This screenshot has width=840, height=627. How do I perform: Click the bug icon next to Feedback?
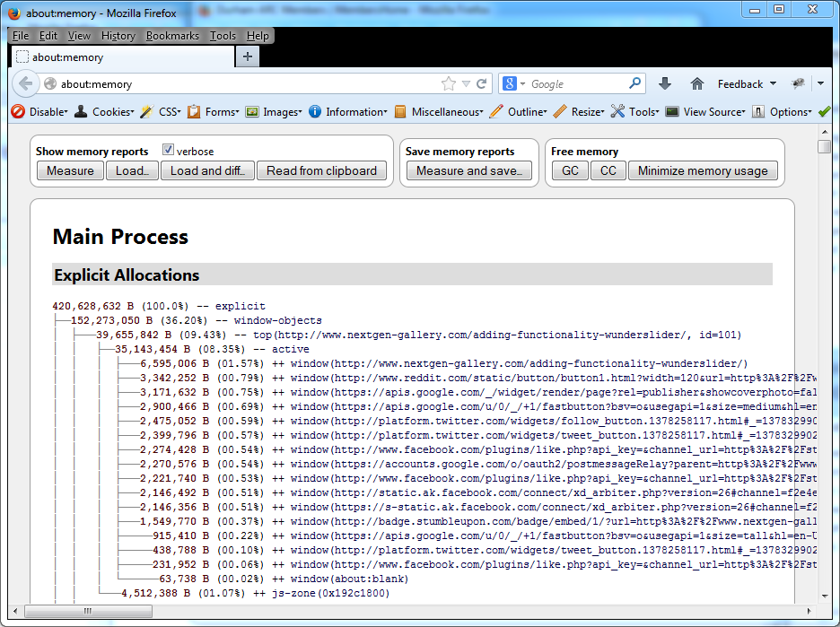point(798,83)
